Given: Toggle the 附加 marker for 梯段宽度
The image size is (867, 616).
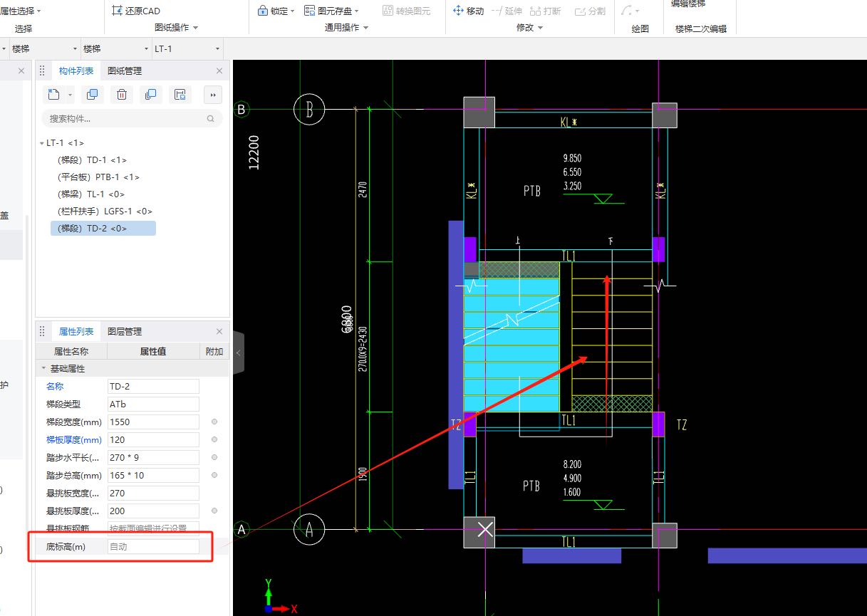Looking at the screenshot, I should pyautogui.click(x=214, y=422).
